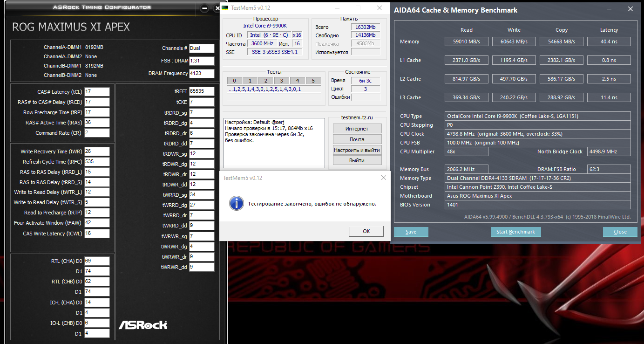Click test column 5 in the Тесты grid

(313, 81)
